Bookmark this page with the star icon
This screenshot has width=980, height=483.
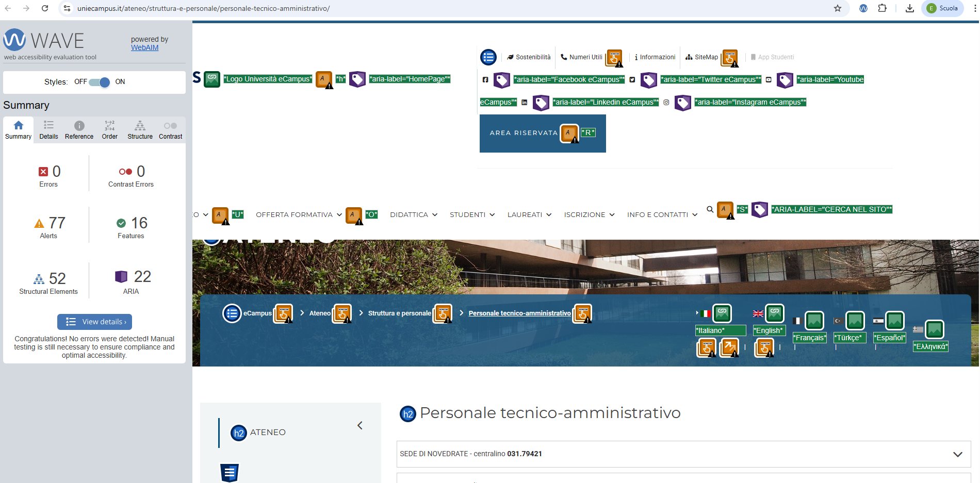tap(838, 8)
